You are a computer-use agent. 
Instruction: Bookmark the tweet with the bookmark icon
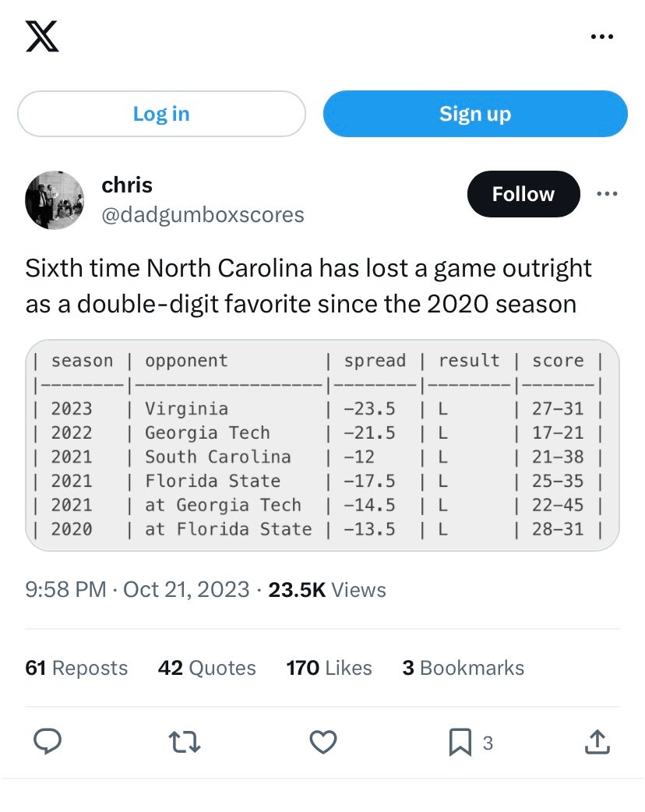pos(460,743)
